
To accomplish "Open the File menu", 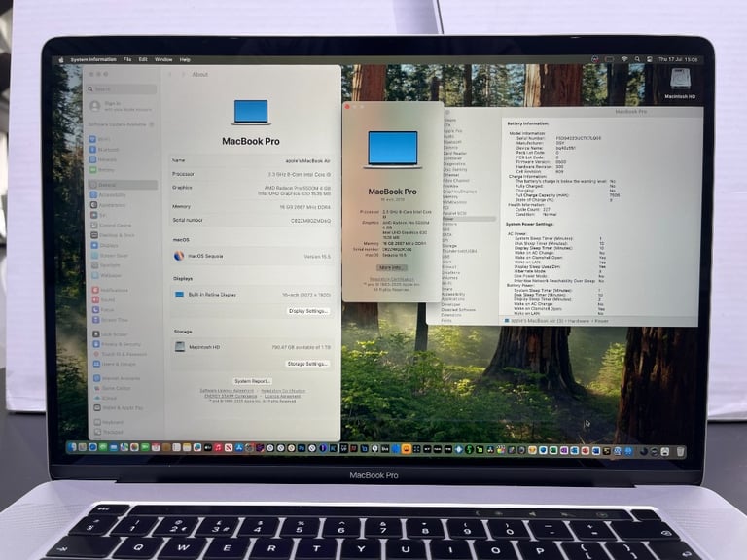I will tap(127, 60).
